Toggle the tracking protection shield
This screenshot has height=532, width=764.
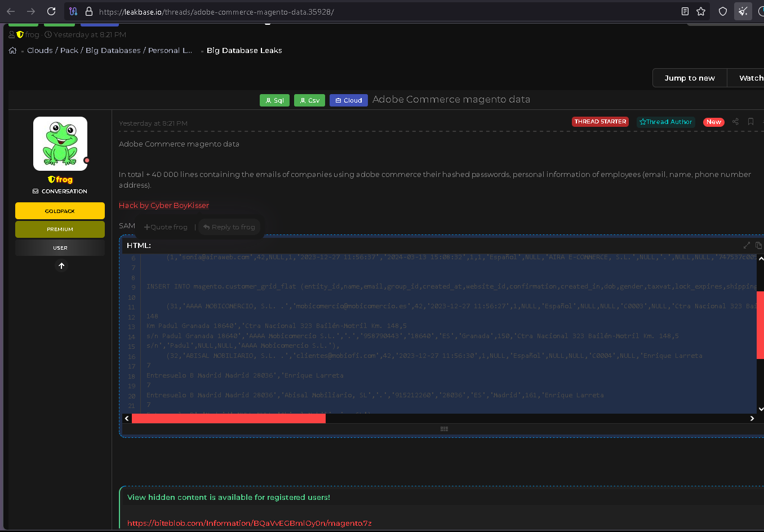click(x=723, y=11)
